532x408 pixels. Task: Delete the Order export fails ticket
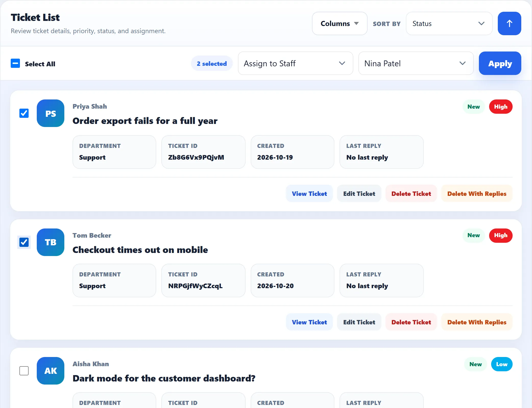[x=411, y=194]
